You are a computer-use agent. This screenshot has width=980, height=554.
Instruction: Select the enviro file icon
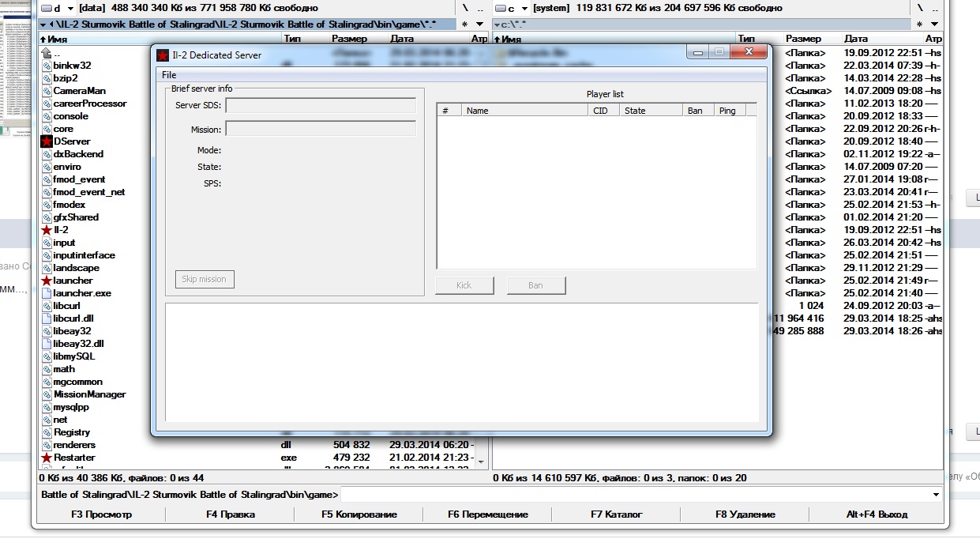click(x=47, y=167)
